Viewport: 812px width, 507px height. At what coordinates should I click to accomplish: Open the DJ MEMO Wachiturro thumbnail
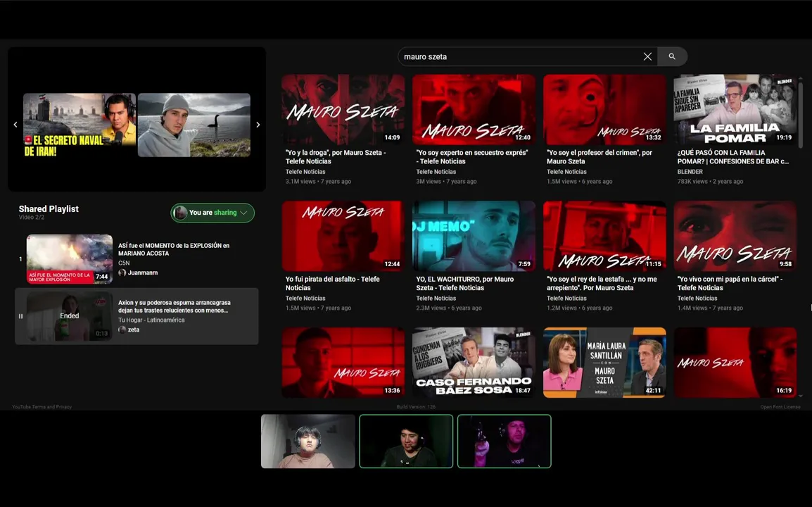tap(474, 236)
